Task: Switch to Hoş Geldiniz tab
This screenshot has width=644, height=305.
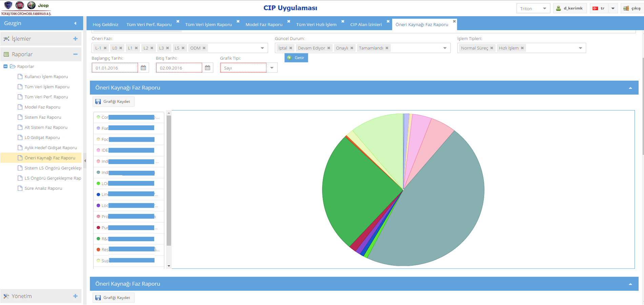Action: tap(105, 24)
